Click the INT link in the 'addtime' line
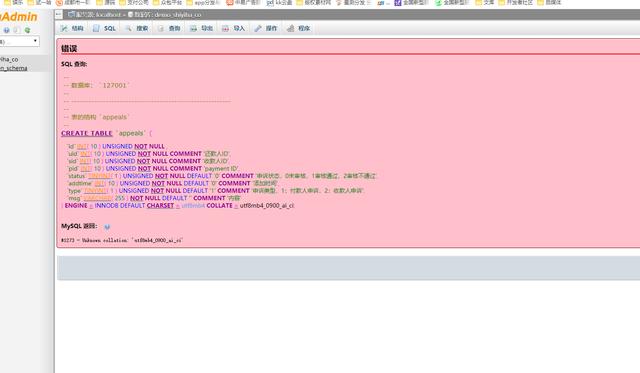Screen dimensions: 640x373 100,183
